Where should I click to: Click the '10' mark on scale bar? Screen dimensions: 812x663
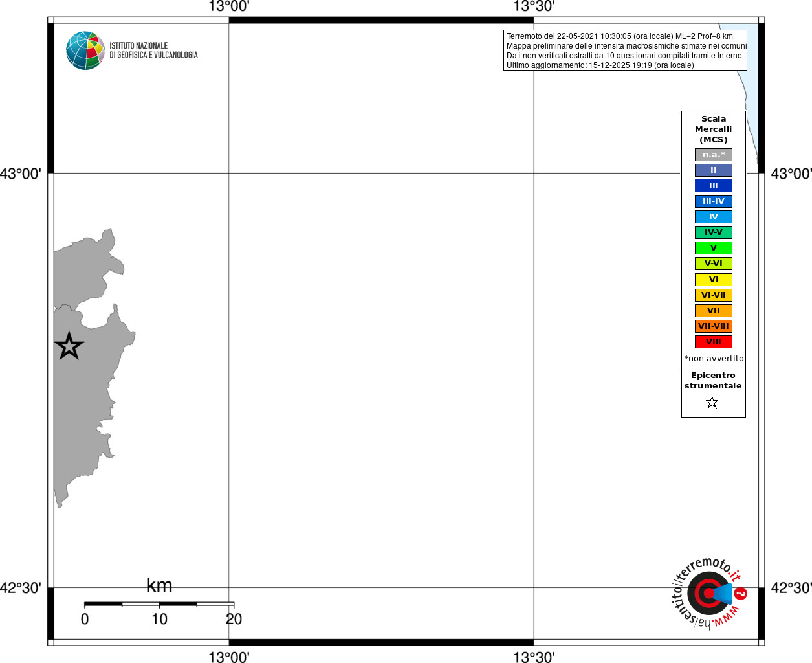coord(159,619)
